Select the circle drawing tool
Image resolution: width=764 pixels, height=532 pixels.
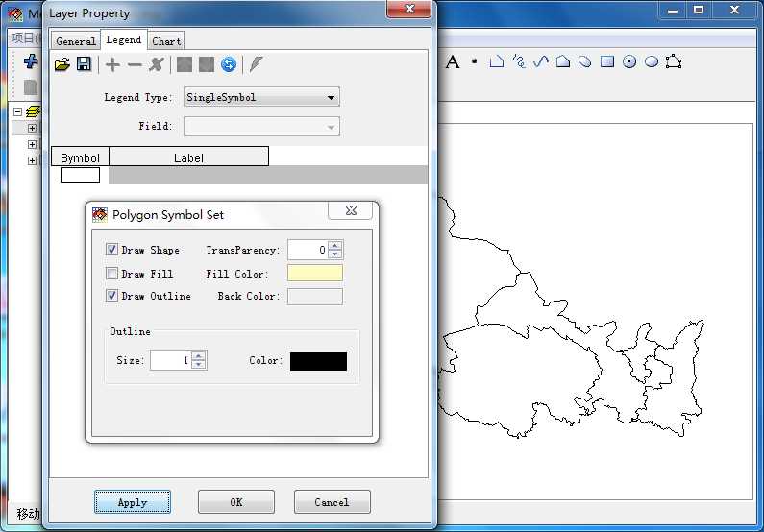click(x=629, y=61)
